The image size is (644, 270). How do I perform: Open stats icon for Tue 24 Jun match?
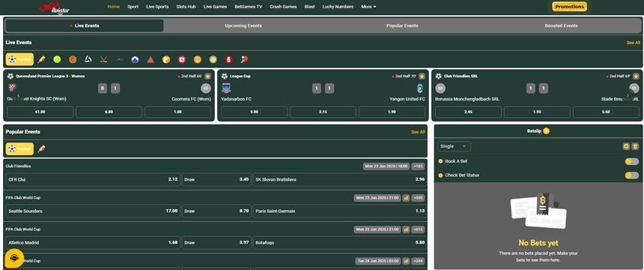406,261
